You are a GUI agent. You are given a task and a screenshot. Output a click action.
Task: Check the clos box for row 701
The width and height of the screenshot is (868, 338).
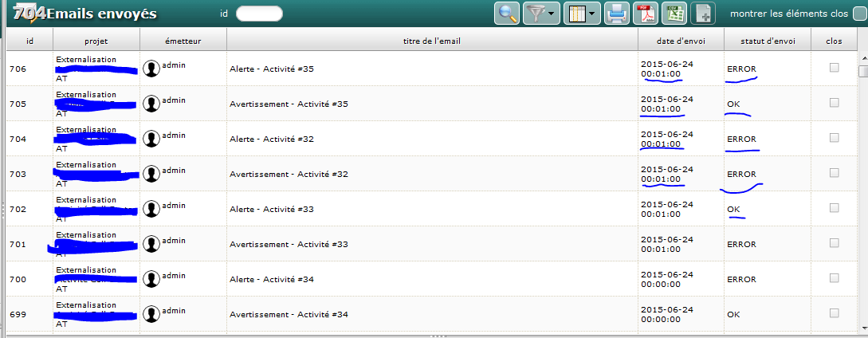[834, 242]
